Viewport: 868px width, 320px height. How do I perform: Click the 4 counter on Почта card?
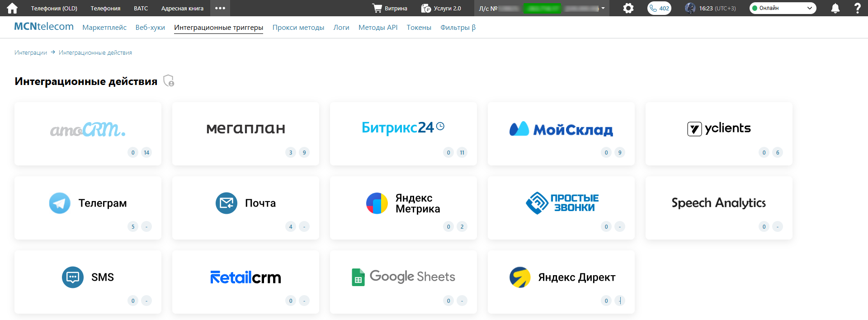pyautogui.click(x=291, y=226)
